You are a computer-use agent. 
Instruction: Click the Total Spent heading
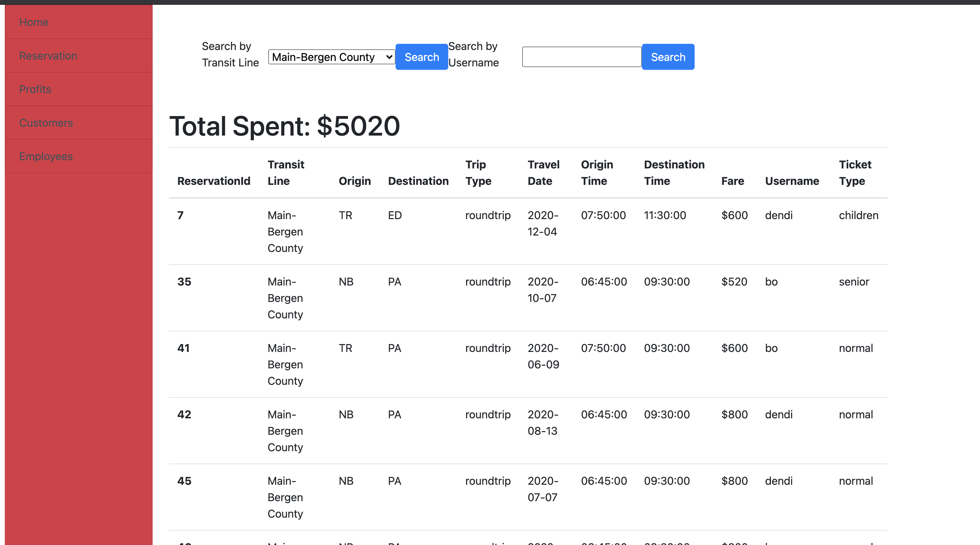pyautogui.click(x=285, y=126)
